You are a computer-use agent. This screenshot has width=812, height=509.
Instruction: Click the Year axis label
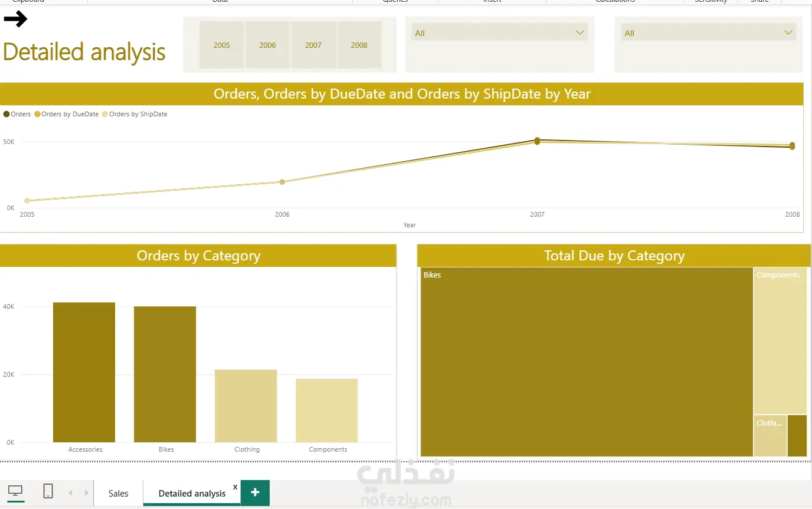tap(410, 225)
